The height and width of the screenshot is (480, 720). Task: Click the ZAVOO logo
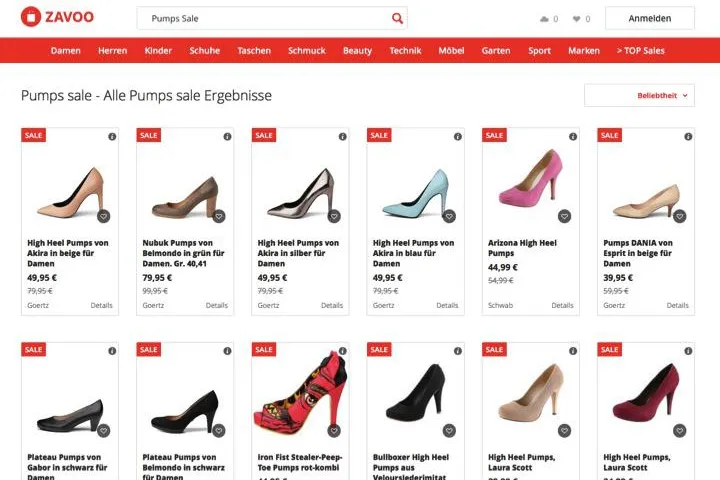(57, 17)
